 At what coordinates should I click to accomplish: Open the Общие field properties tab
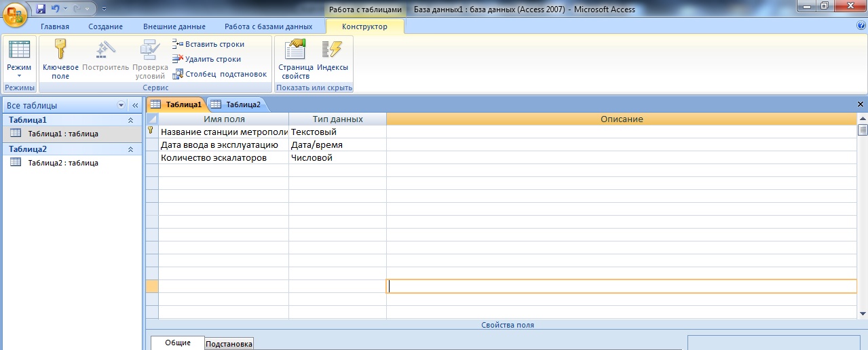coord(176,343)
